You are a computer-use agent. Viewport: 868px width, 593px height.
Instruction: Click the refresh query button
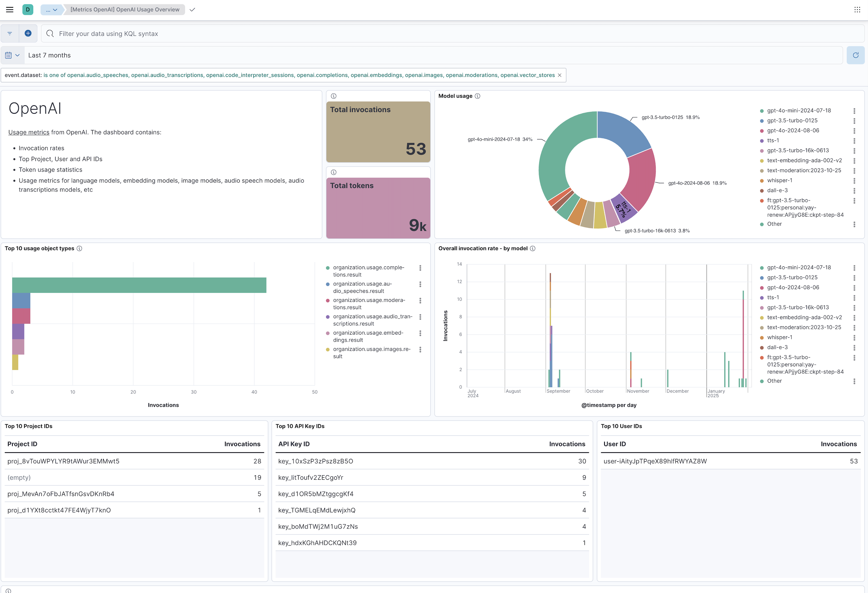click(x=855, y=55)
